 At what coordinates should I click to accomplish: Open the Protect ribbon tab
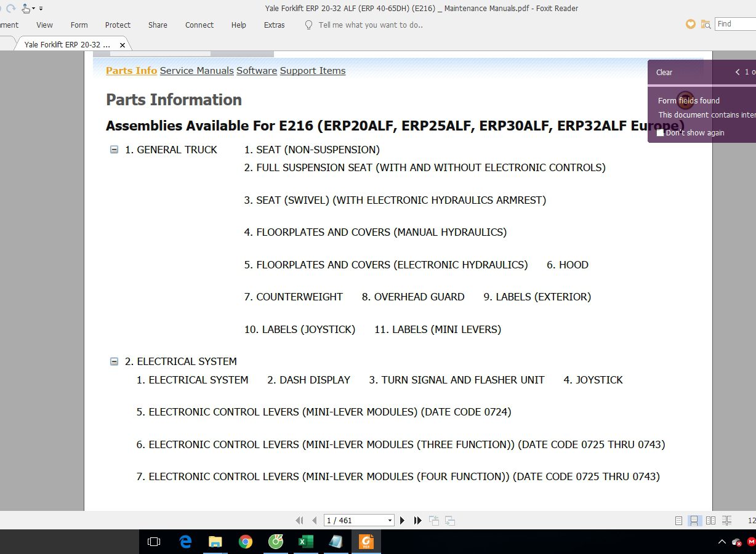click(118, 25)
